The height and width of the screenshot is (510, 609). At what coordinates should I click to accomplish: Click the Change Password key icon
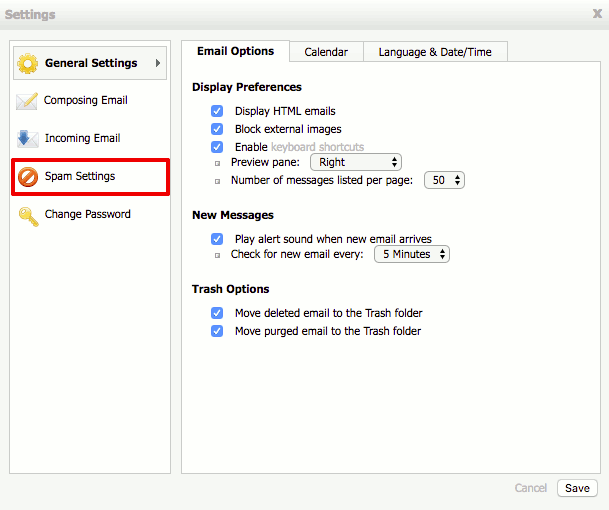(28, 216)
